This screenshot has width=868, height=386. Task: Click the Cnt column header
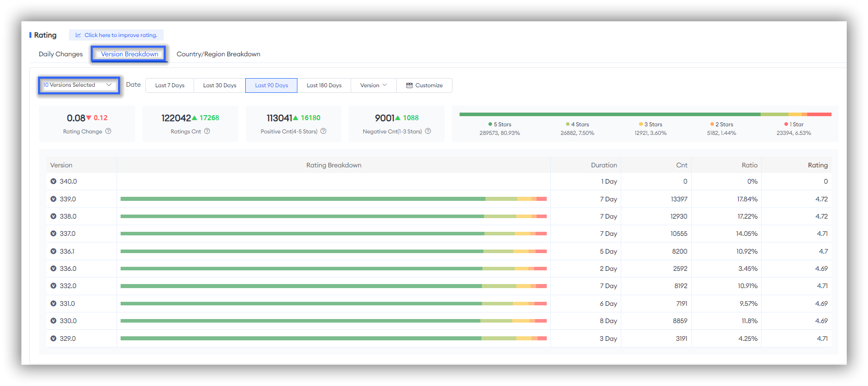[x=682, y=165]
